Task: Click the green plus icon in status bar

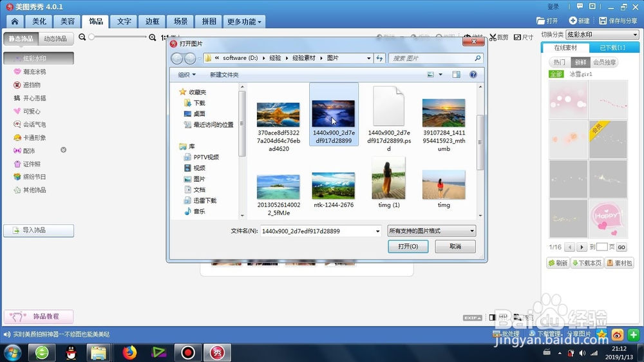Action: [x=633, y=334]
